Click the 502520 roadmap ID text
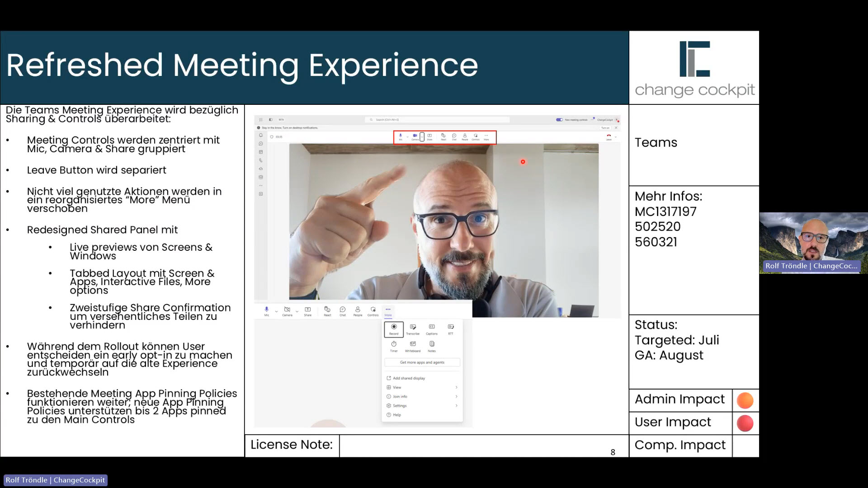 657,227
